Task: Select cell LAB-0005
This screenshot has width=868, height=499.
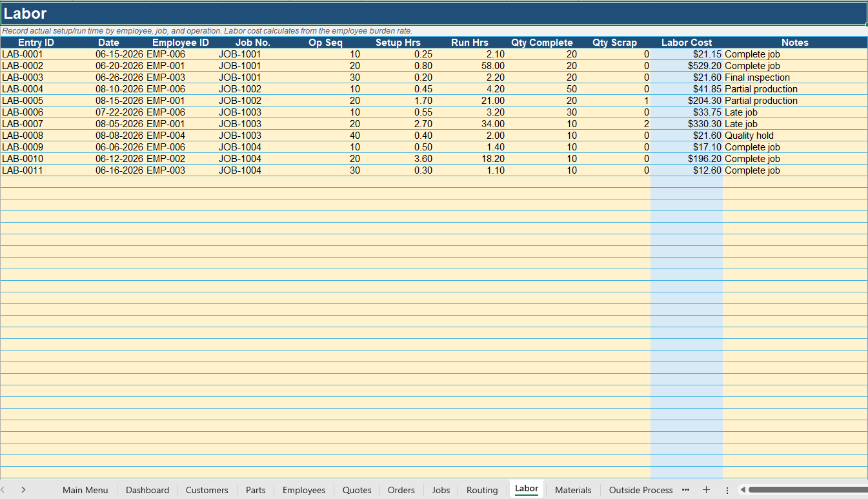Action: 36,101
